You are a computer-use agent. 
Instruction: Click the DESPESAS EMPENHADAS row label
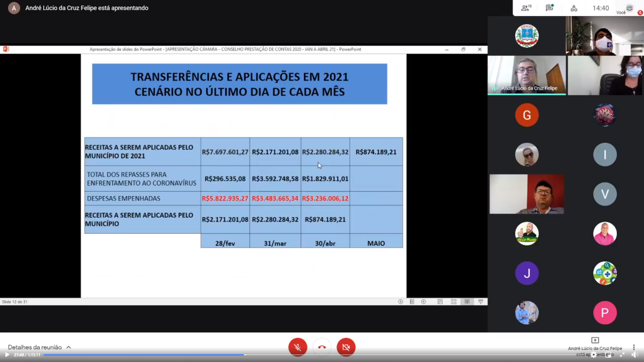[x=123, y=198]
